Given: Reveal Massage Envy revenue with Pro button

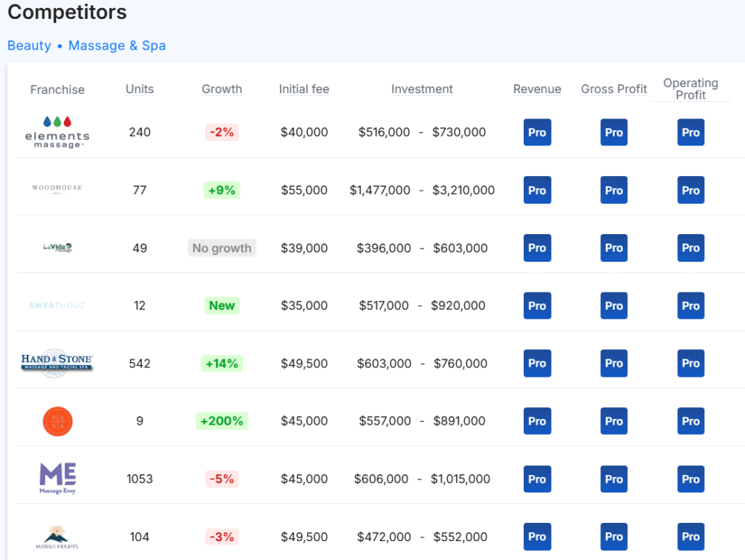Looking at the screenshot, I should point(538,479).
